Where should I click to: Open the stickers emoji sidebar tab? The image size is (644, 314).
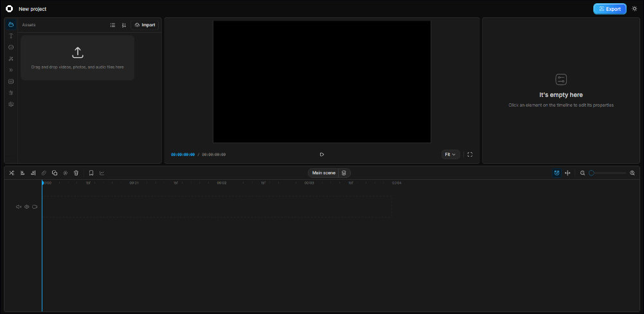(11, 48)
